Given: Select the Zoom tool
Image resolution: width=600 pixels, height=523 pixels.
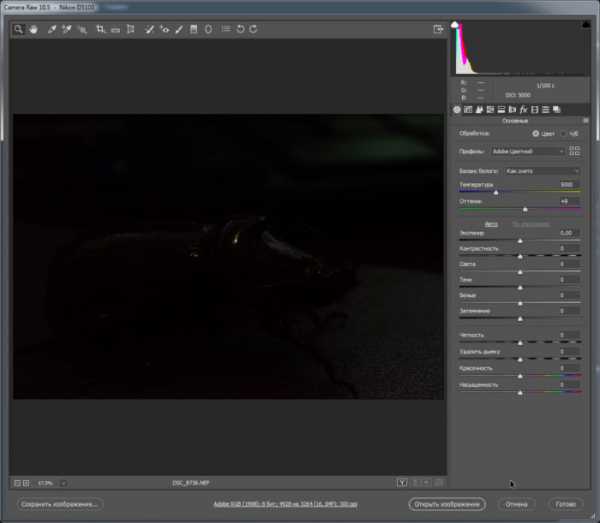Looking at the screenshot, I should (x=19, y=30).
